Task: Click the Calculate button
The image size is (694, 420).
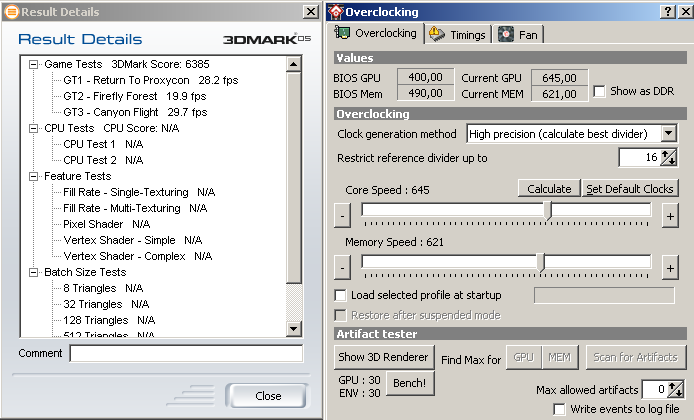Action: 549,189
